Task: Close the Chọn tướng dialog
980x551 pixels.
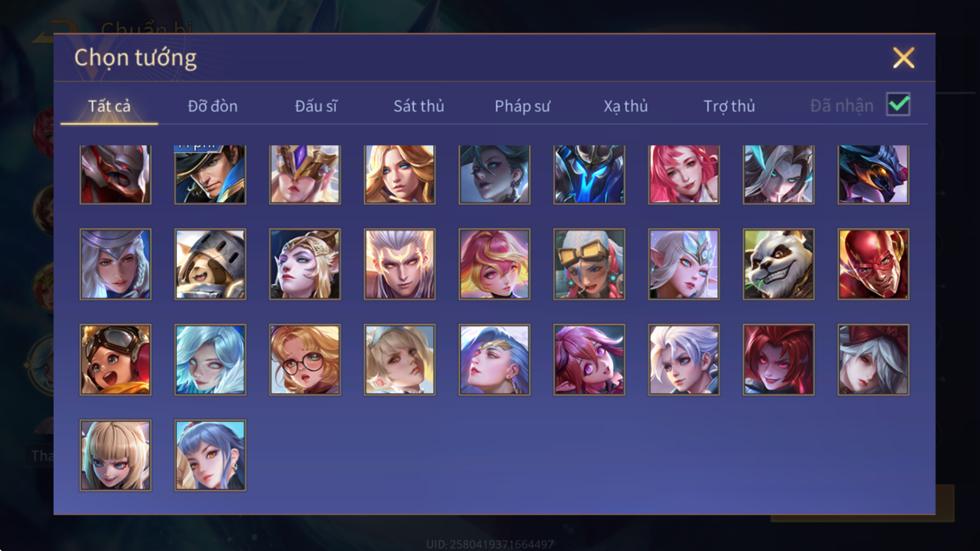Action: (x=903, y=58)
